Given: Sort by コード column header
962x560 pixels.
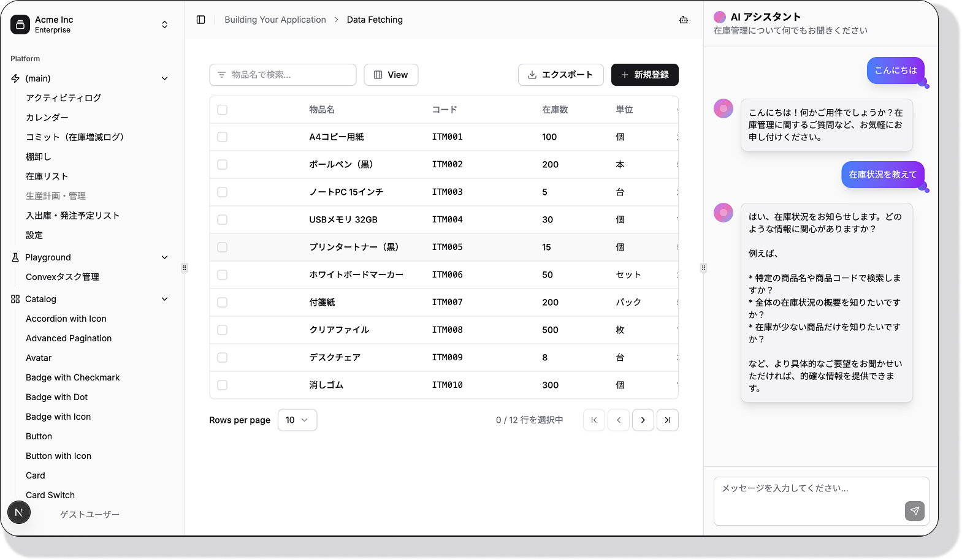Looking at the screenshot, I should tap(445, 110).
